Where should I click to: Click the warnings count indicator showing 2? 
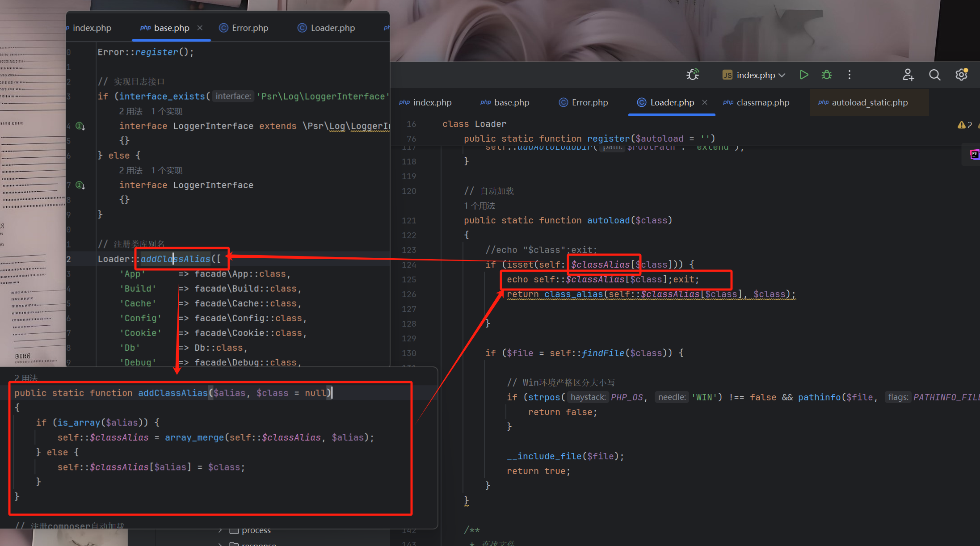(965, 125)
